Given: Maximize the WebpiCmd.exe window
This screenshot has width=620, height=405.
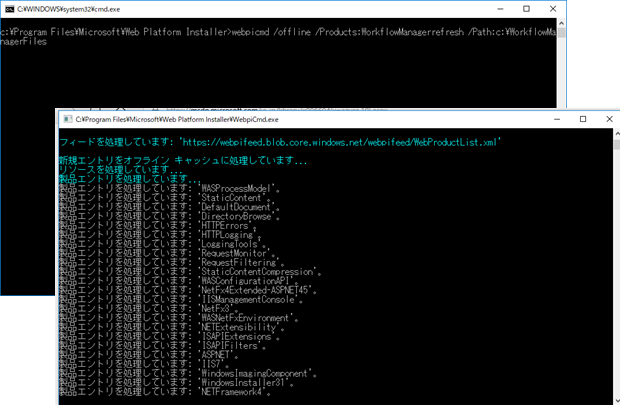Looking at the screenshot, I should [x=583, y=119].
